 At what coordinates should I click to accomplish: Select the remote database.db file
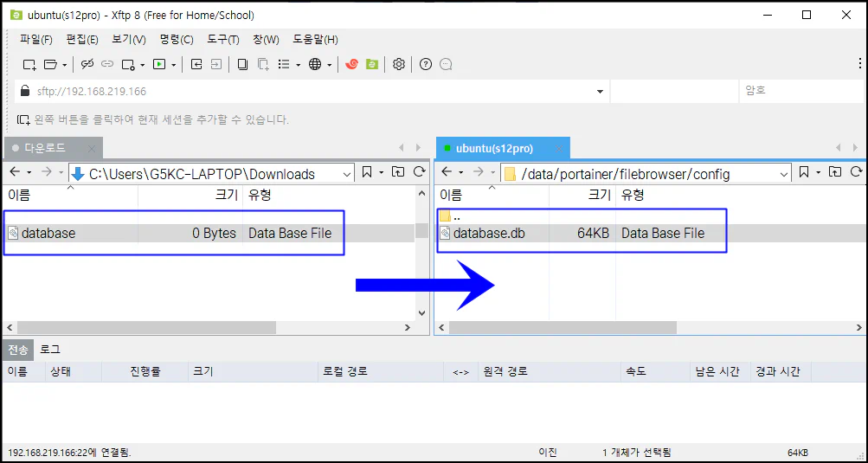651,233
